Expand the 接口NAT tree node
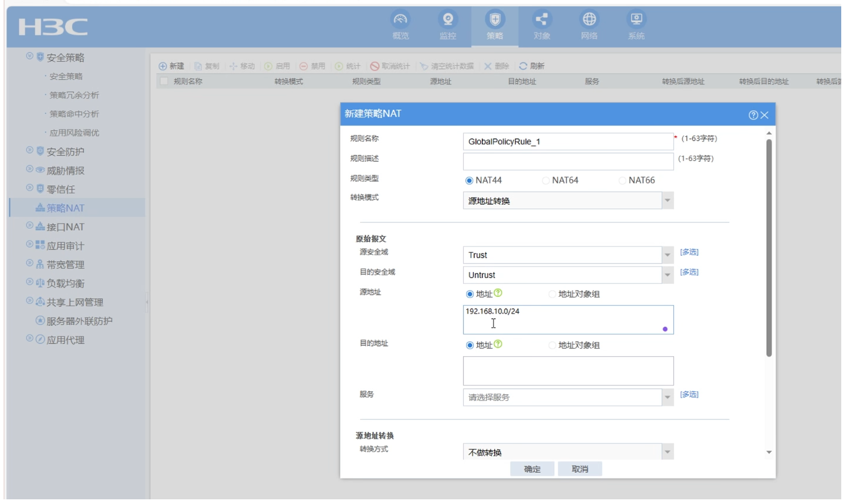The width and height of the screenshot is (843, 504). pos(29,226)
